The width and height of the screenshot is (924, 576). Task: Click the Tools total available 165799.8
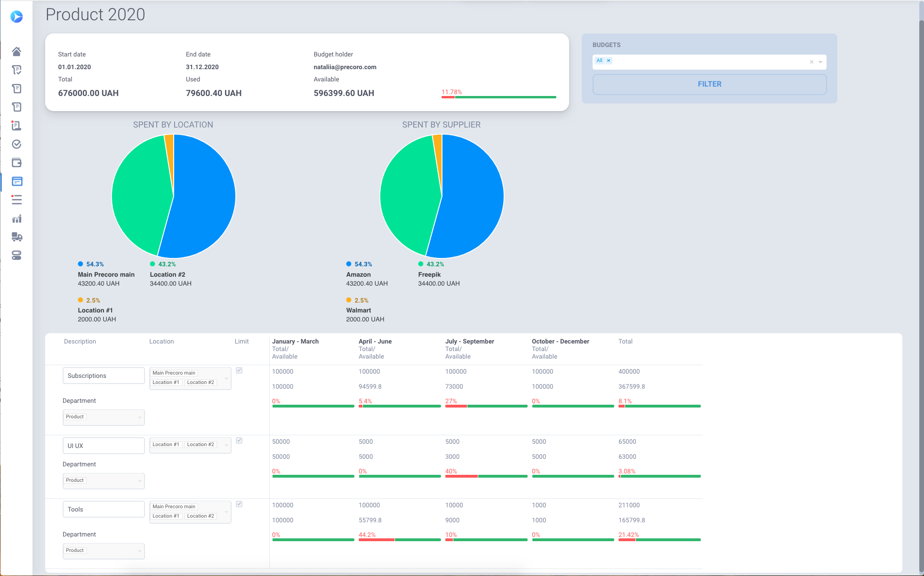[x=632, y=520]
